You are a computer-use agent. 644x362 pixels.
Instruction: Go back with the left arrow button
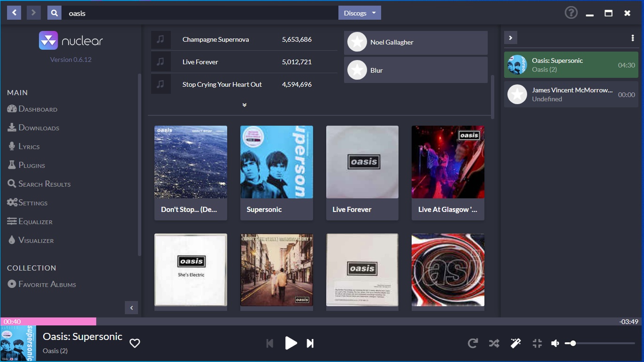click(x=14, y=13)
